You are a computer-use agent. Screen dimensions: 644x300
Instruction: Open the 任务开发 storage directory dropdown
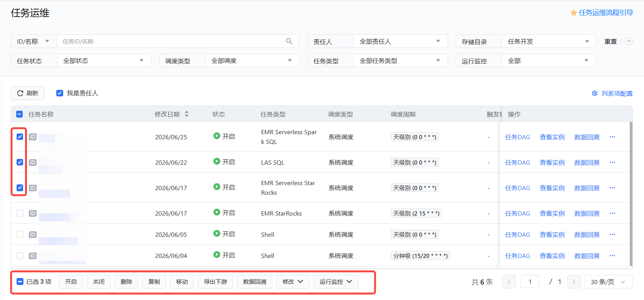tap(549, 41)
